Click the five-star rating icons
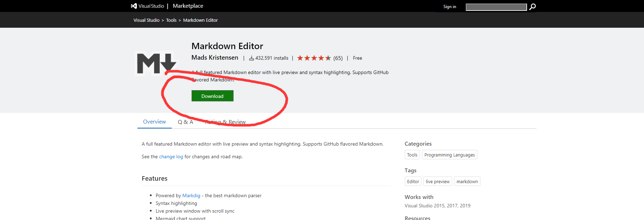The height and width of the screenshot is (220, 644). tap(314, 58)
